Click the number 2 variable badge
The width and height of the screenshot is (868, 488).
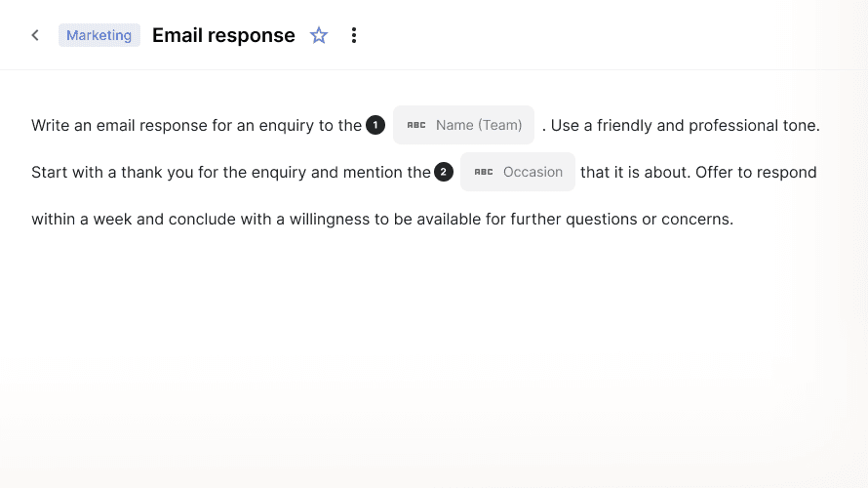point(444,172)
